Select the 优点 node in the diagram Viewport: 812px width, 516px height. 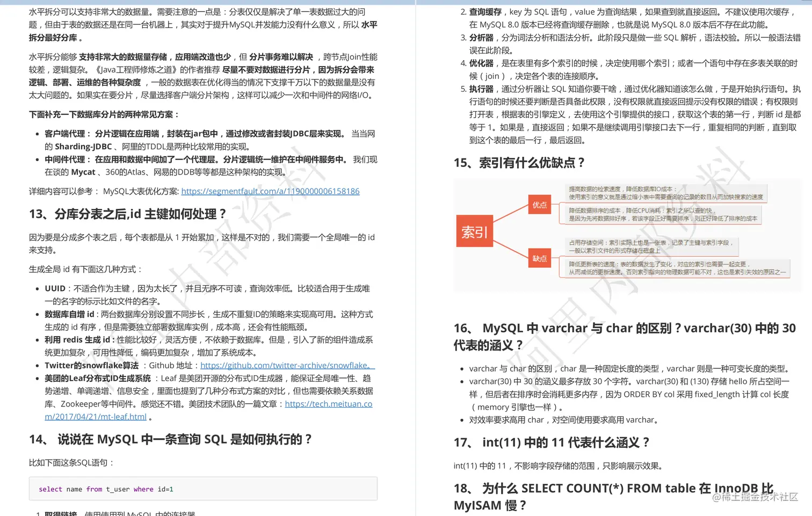point(539,205)
